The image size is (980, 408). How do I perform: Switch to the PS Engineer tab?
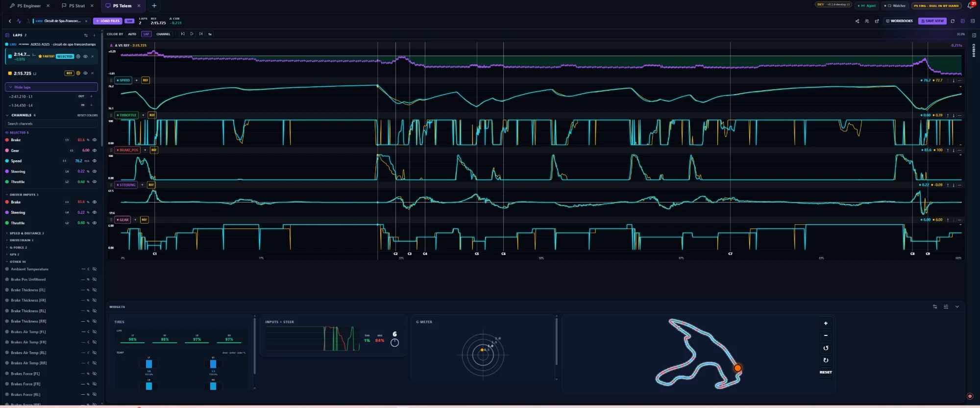tap(29, 6)
